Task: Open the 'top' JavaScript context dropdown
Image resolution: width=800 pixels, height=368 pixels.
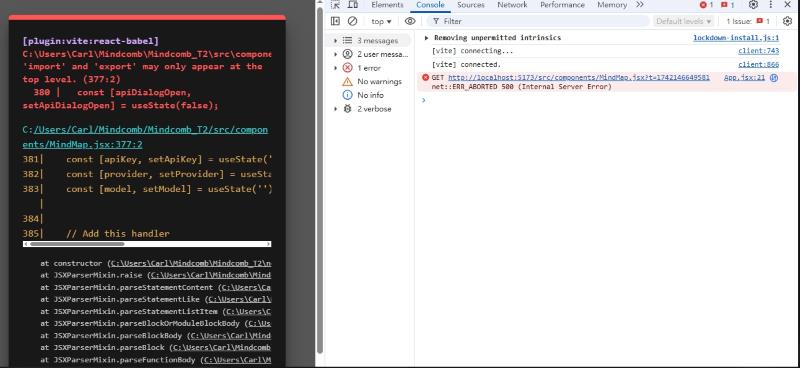Action: coord(381,21)
